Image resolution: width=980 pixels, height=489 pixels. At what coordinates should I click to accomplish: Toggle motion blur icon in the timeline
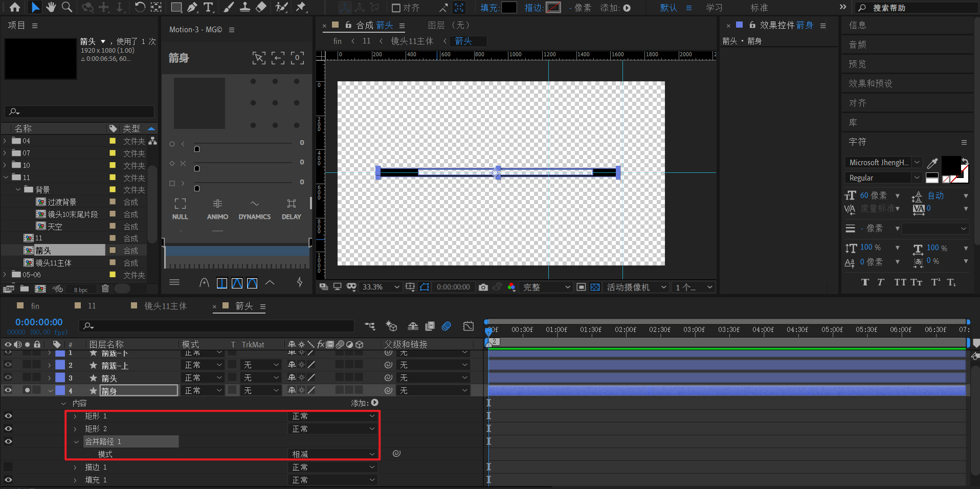coord(447,326)
